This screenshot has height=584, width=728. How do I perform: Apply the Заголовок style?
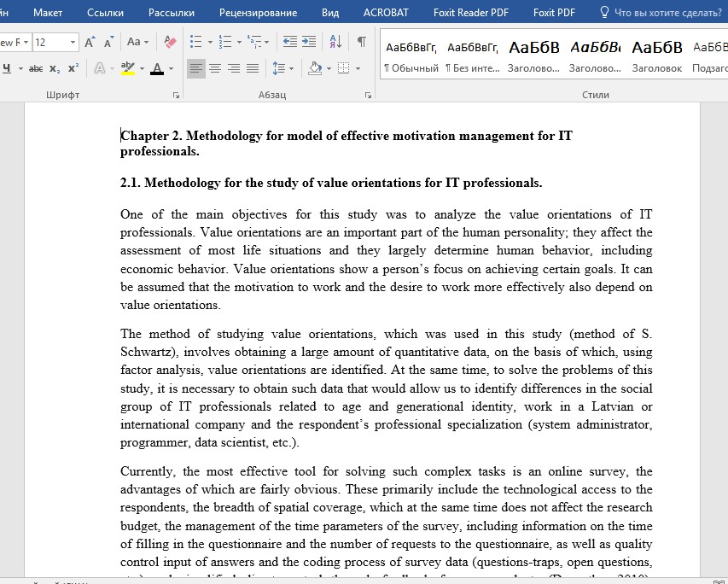pyautogui.click(x=657, y=56)
